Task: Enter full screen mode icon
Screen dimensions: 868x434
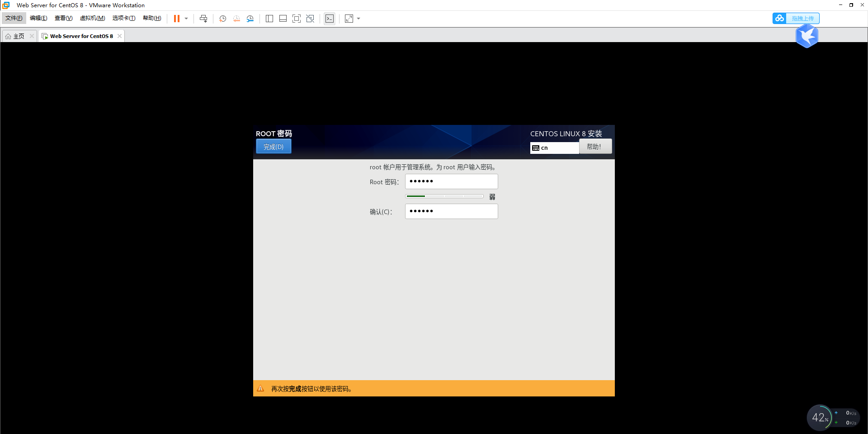Action: click(x=297, y=19)
